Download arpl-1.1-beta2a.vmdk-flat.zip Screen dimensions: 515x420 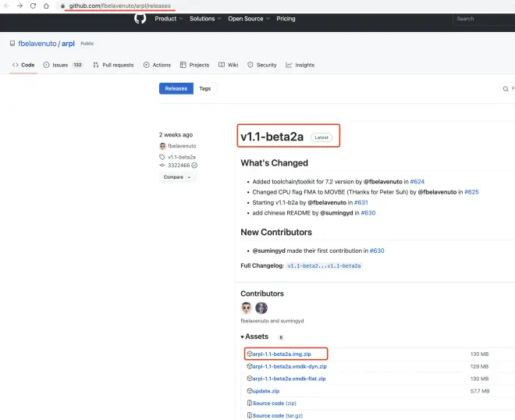(x=289, y=379)
